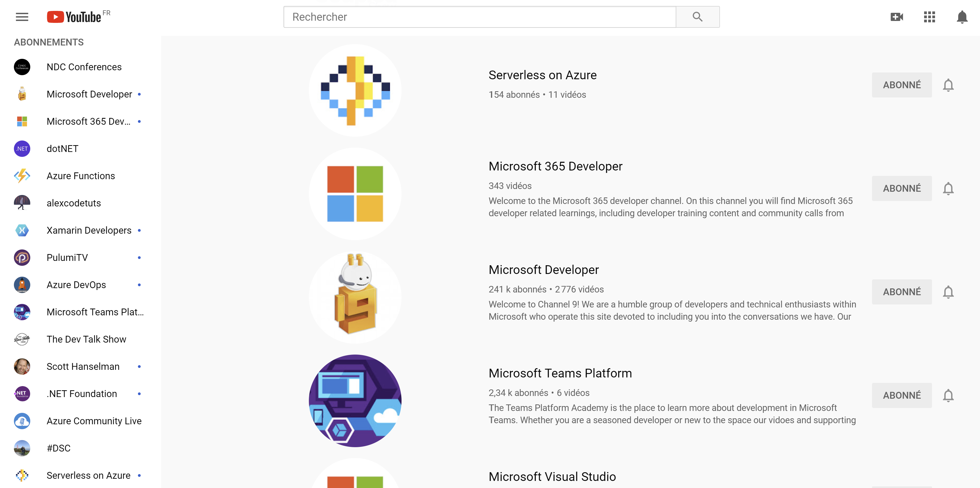Click the YouTube logo
Image resolution: width=980 pixels, height=488 pixels.
pos(75,17)
